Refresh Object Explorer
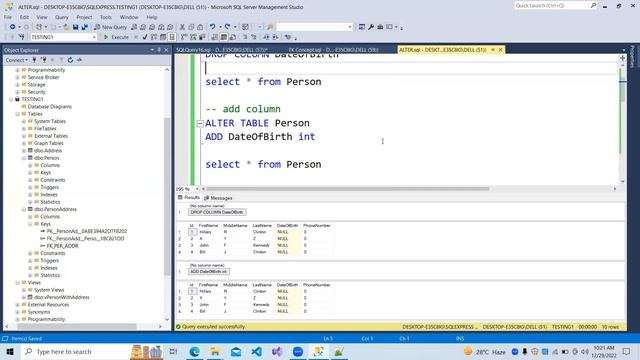Screen dimensions: 640x360 pyautogui.click(x=70, y=60)
